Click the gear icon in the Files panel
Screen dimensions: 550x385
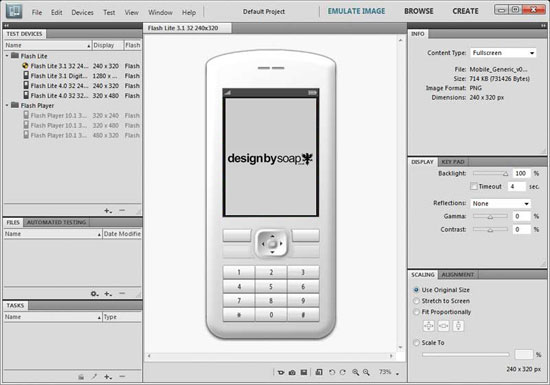[x=94, y=293]
